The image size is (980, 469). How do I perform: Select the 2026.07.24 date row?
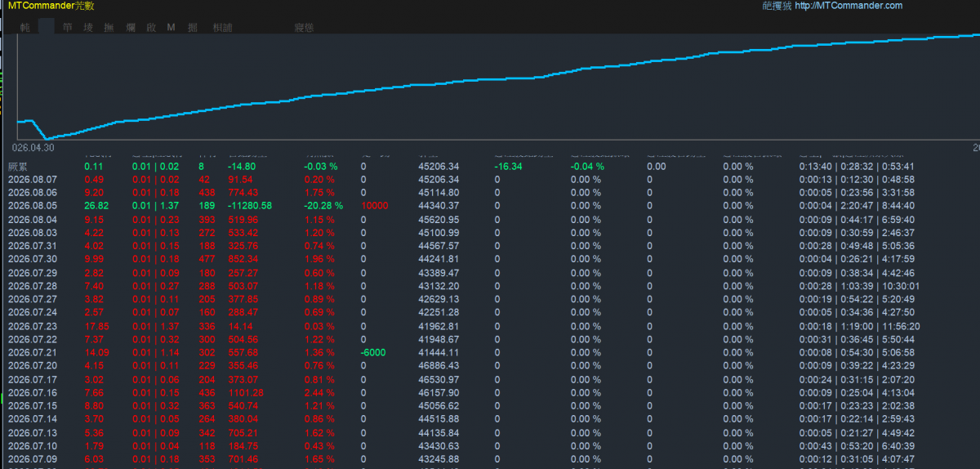(x=490, y=312)
